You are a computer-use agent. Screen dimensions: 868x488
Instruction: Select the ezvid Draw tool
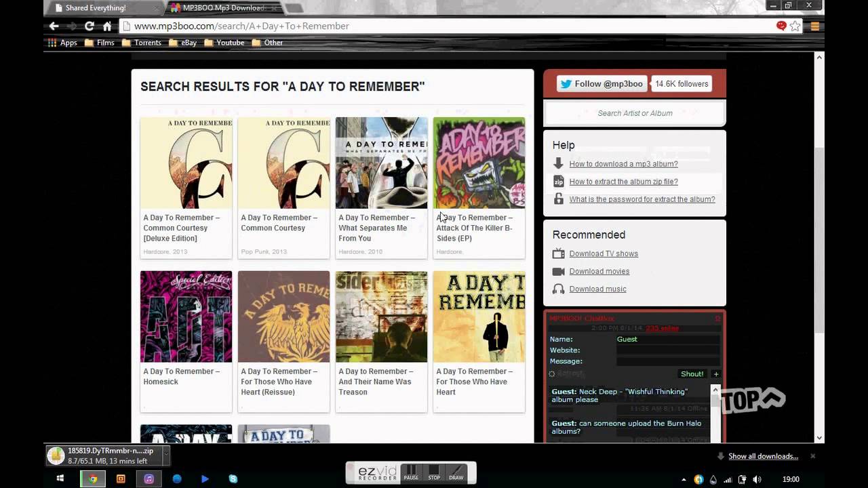456,472
